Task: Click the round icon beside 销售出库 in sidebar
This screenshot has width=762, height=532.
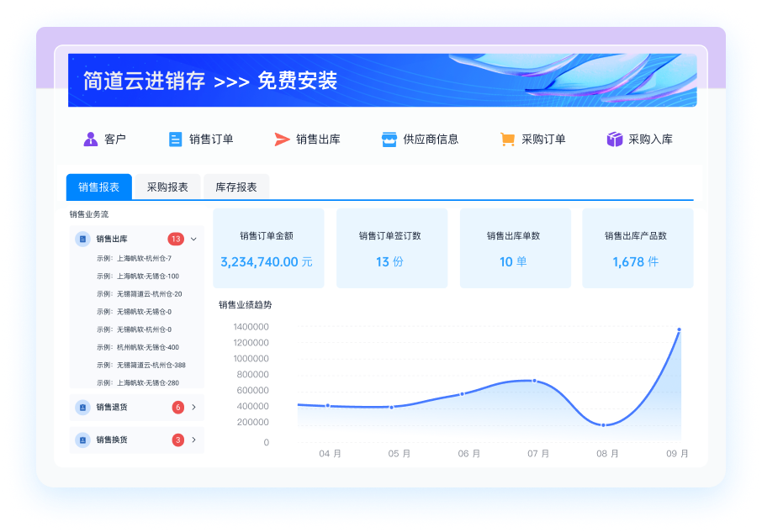Action: tap(82, 239)
